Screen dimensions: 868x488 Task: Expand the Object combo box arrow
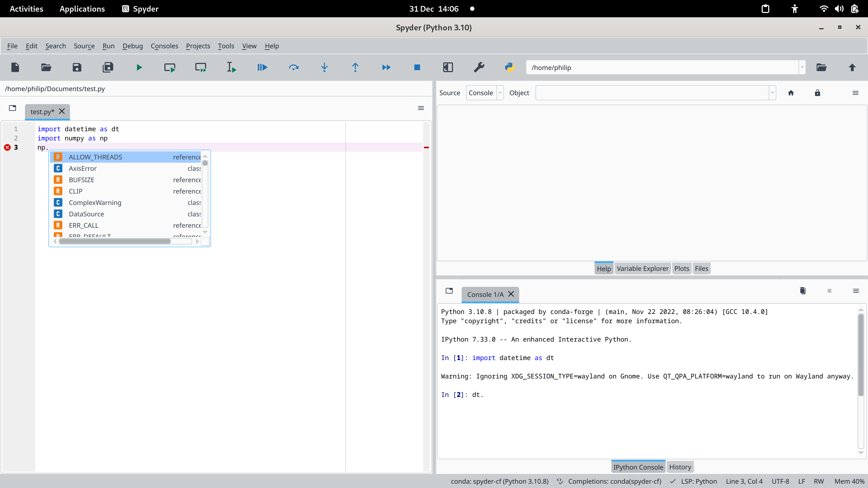click(x=772, y=93)
